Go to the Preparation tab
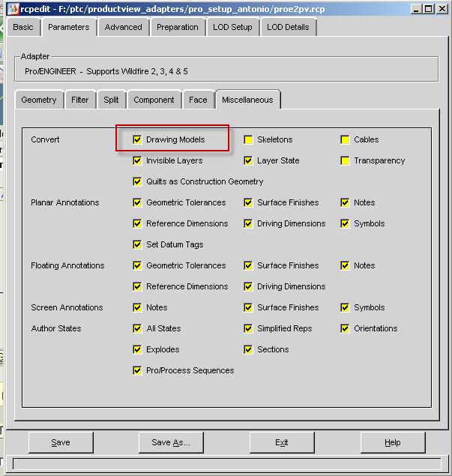Image resolution: width=452 pixels, height=476 pixels. point(178,27)
